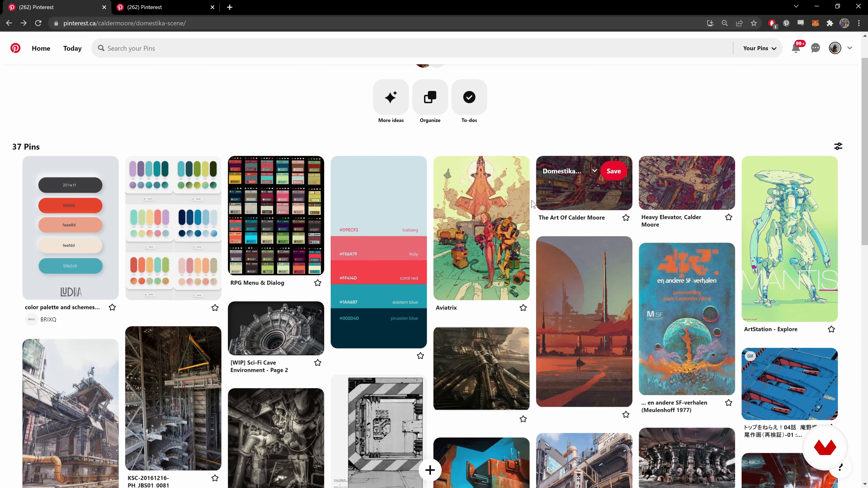This screenshot has height=488, width=868.
Task: Switch to the second Pinterest browser tab
Action: click(165, 7)
